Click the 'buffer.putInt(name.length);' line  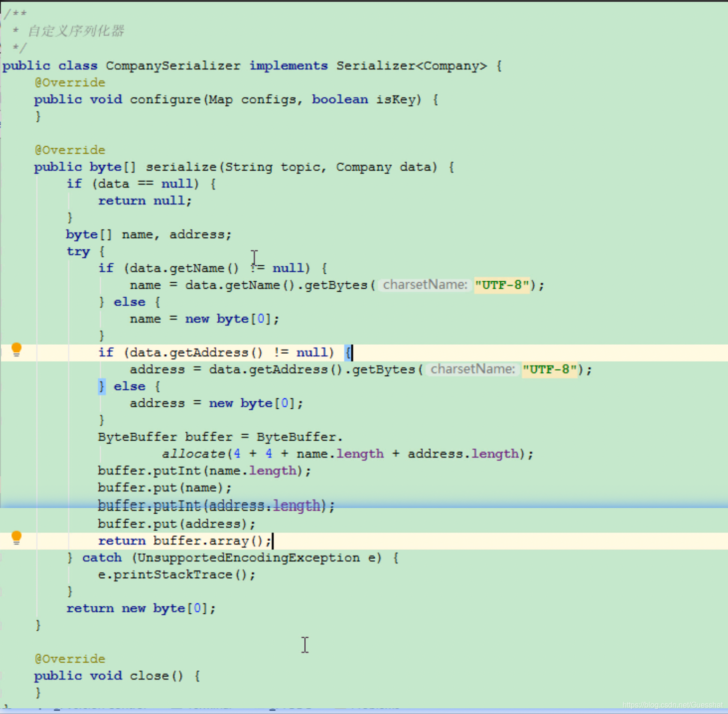[x=204, y=471]
